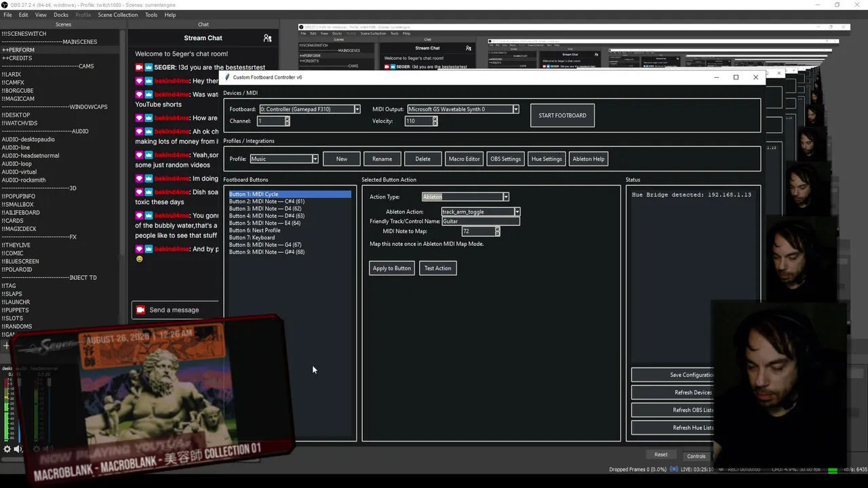Open the Tools menu in OBS
868x488 pixels.
pyautogui.click(x=151, y=15)
